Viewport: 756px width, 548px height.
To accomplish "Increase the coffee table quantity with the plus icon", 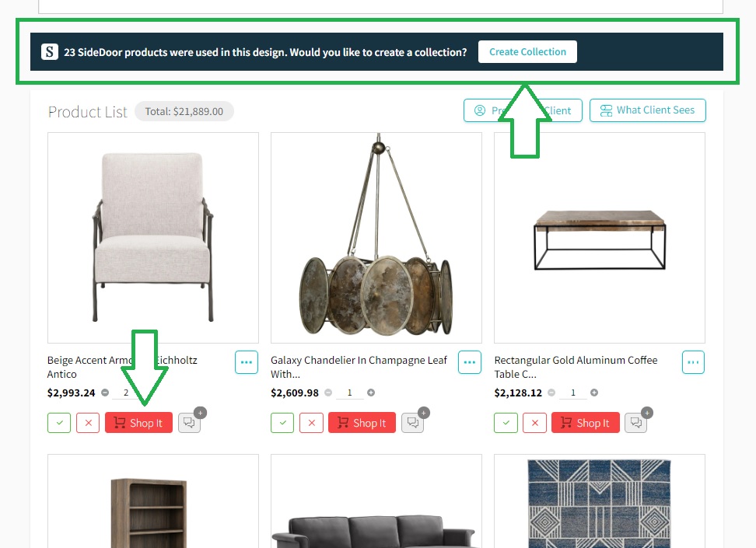I will click(x=594, y=393).
